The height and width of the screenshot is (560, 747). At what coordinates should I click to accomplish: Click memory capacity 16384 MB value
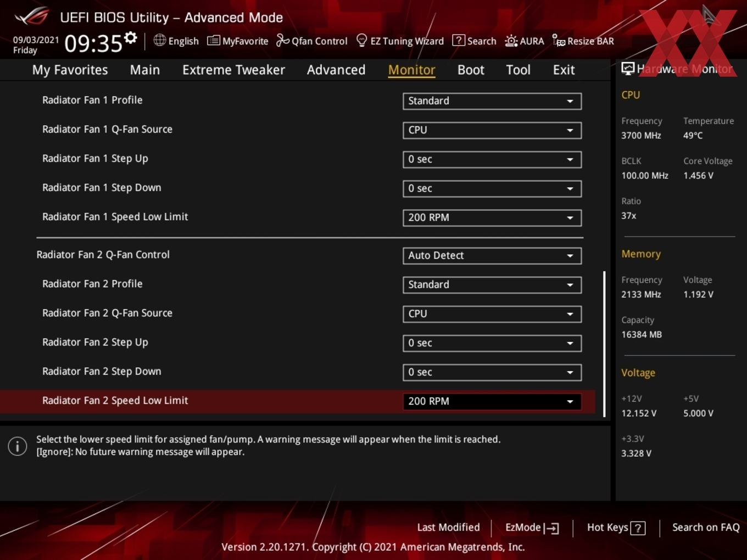pyautogui.click(x=642, y=334)
